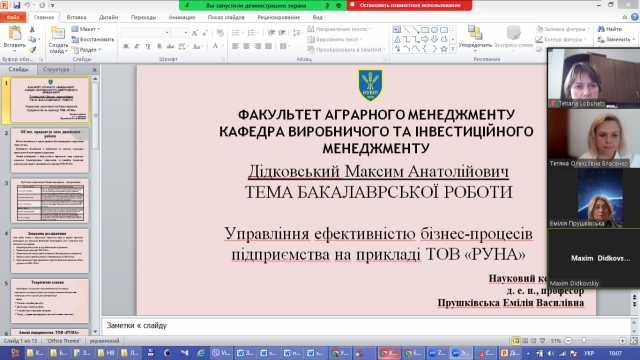The height and width of the screenshot is (360, 640).
Task: Toggle italic (К) formatting
Action: (x=137, y=46)
